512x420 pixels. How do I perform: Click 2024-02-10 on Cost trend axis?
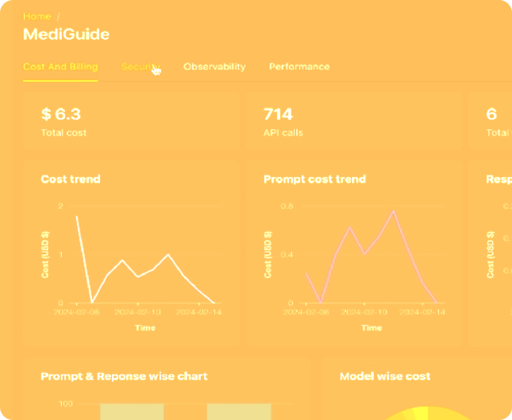[x=138, y=312]
